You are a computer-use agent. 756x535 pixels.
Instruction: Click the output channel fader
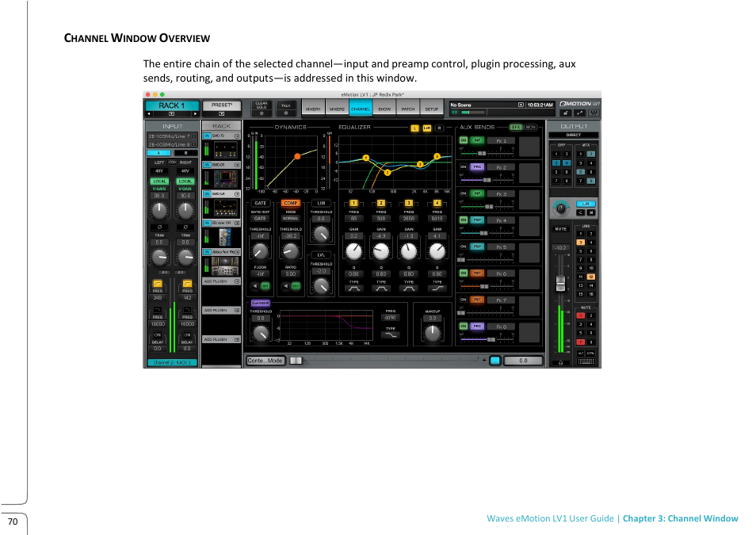(x=560, y=283)
